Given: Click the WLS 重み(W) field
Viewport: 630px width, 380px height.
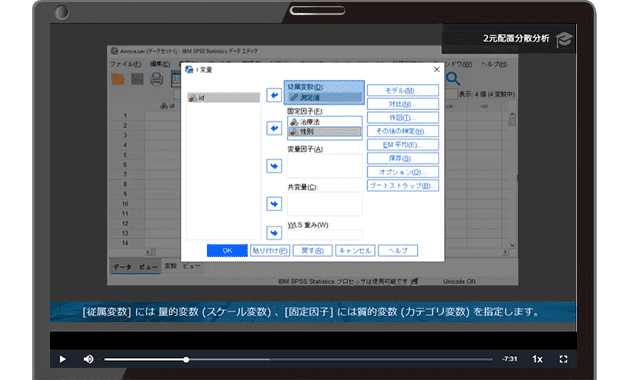Looking at the screenshot, I should click(x=325, y=235).
